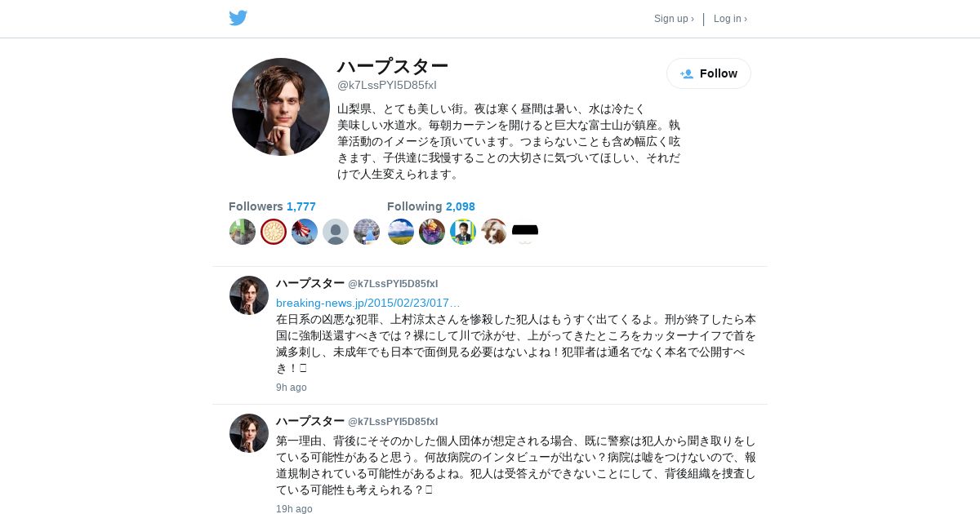Click the second tweet's author name ハープスター
980x514 pixels.
tap(310, 421)
